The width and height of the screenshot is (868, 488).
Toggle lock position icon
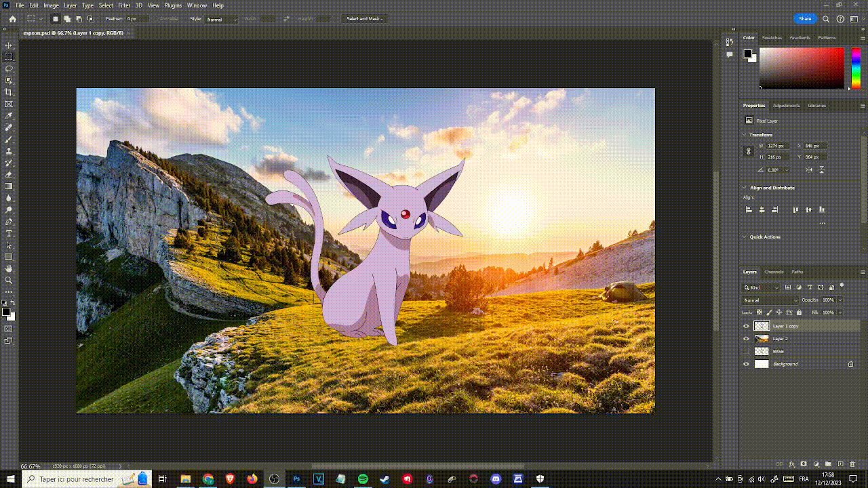click(779, 312)
